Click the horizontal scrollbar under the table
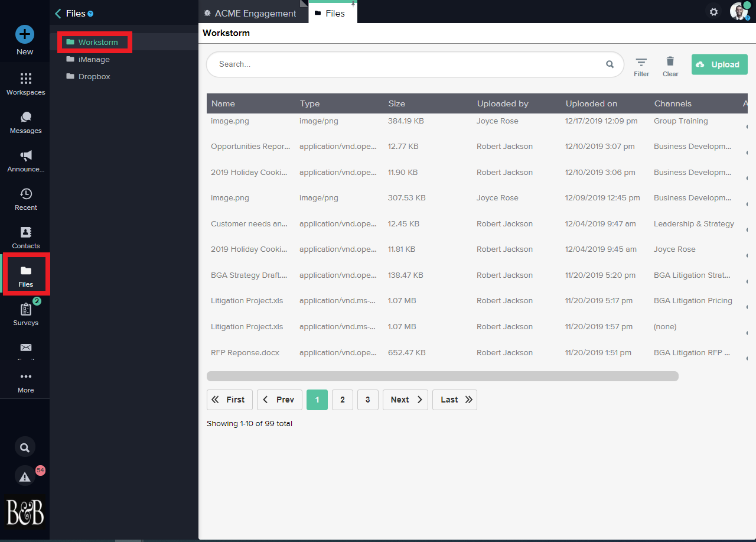This screenshot has height=542, width=756. tap(442, 377)
